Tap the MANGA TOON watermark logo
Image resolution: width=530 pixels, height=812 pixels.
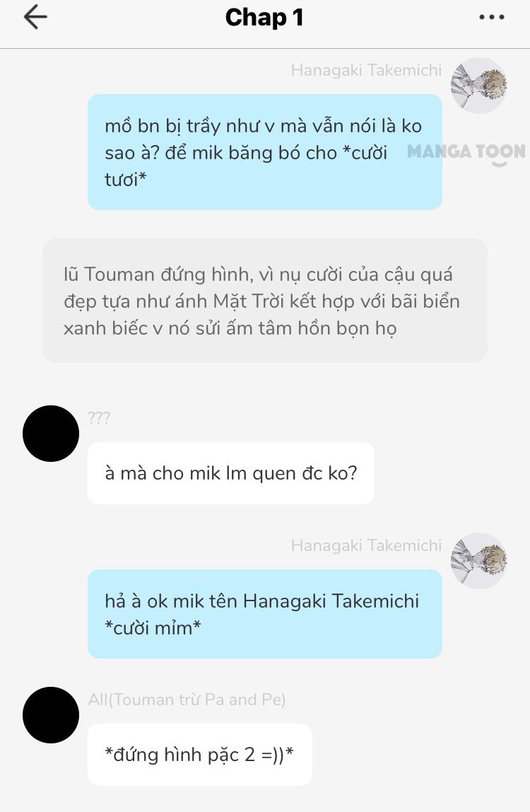466,153
